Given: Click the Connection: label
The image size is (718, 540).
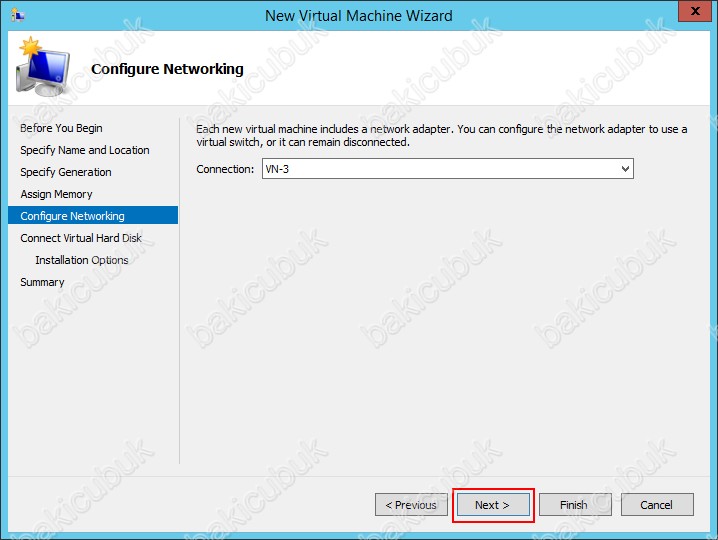Looking at the screenshot, I should point(225,169).
